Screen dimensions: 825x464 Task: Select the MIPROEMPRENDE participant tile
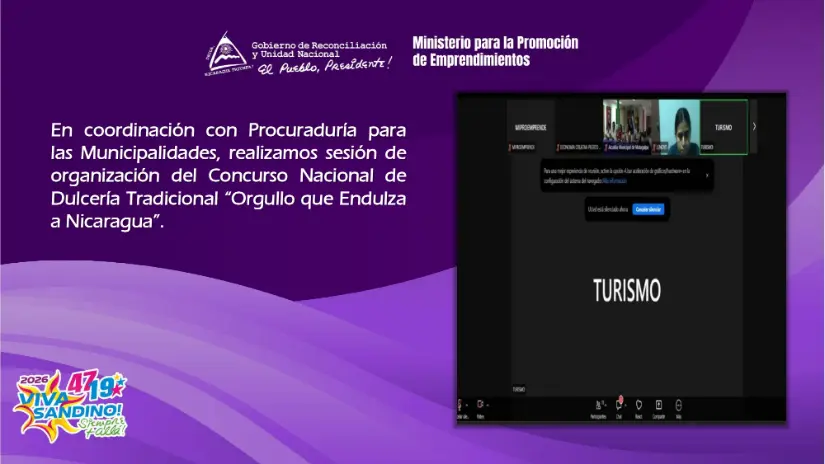pos(530,127)
